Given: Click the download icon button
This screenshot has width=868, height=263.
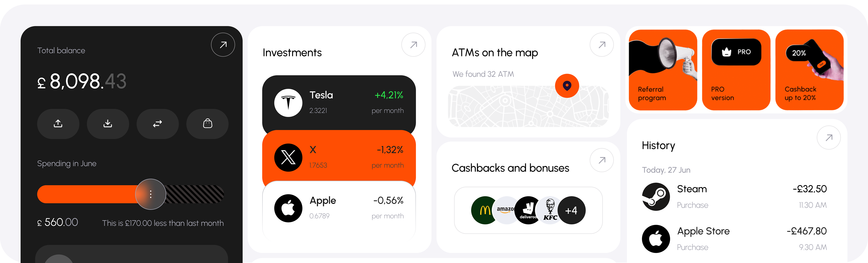Looking at the screenshot, I should 108,124.
